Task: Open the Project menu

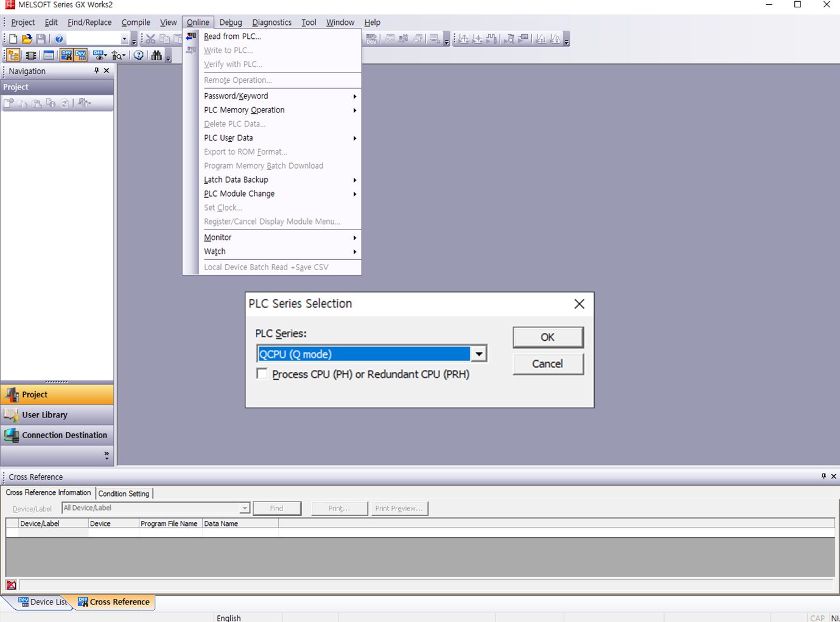Action: tap(23, 23)
